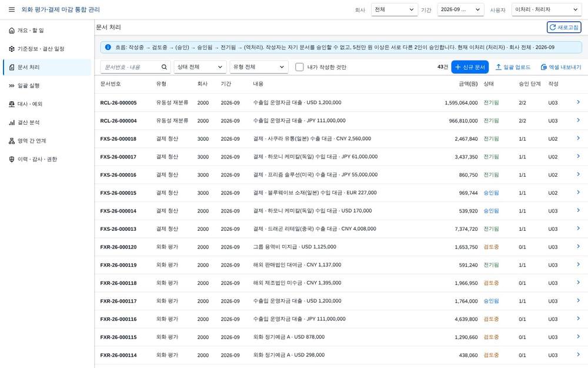
Task: Open row arrow for FXS-26-000017
Action: point(578,156)
